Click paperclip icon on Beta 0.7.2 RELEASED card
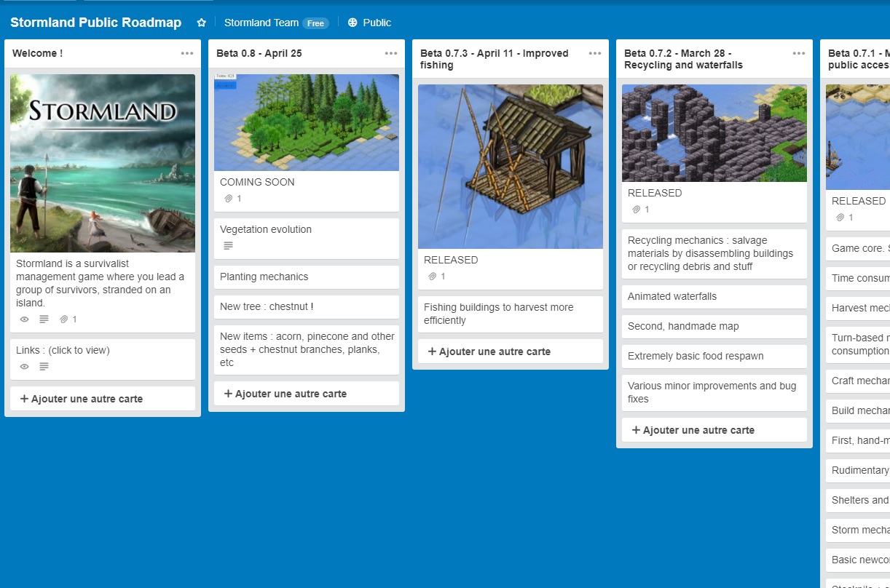Screen dimensions: 890x588 coord(636,210)
